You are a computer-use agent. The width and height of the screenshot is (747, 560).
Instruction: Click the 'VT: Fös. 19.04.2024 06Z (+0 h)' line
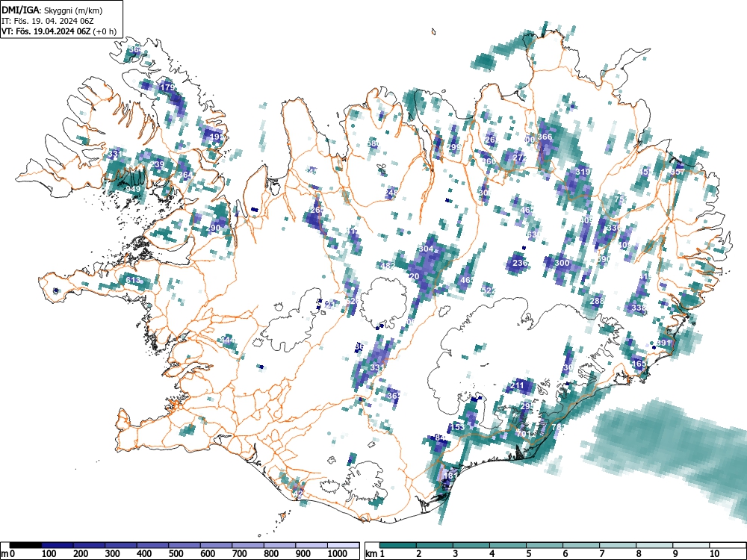[x=58, y=31]
